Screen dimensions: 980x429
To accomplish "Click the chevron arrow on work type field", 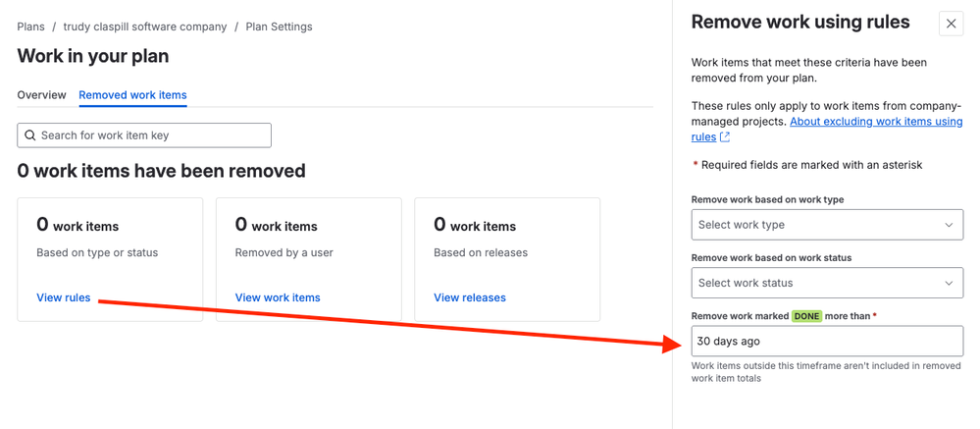I will tap(949, 225).
